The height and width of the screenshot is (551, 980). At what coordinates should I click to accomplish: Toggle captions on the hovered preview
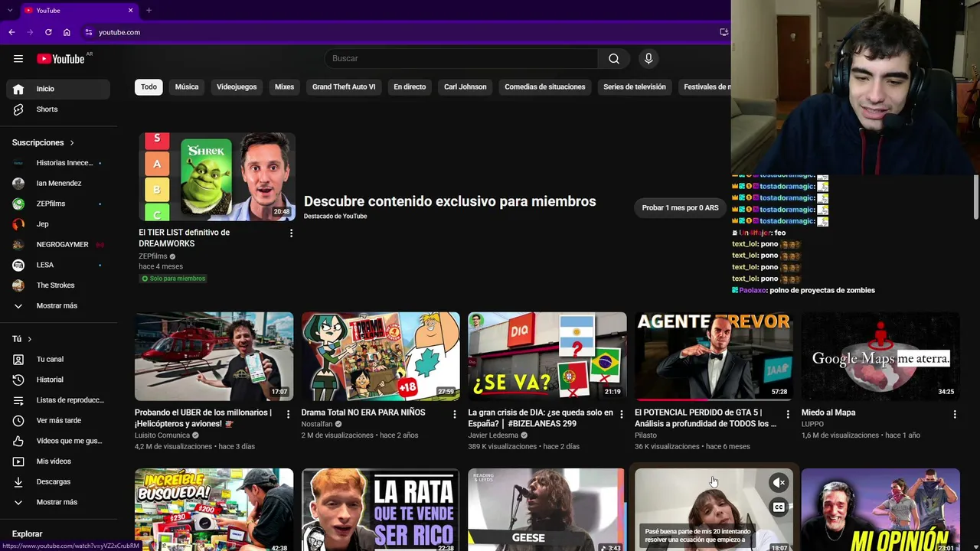pyautogui.click(x=779, y=507)
